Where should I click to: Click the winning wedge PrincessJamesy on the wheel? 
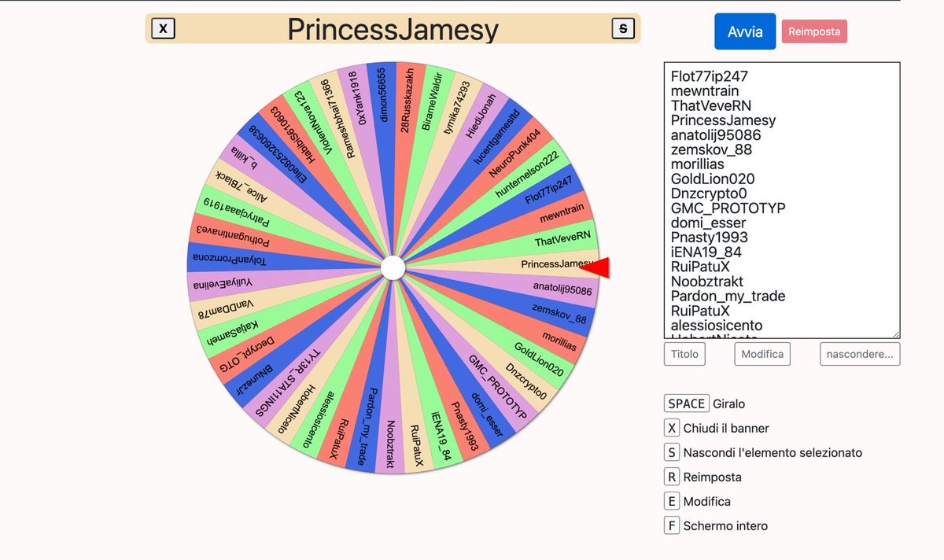(555, 264)
